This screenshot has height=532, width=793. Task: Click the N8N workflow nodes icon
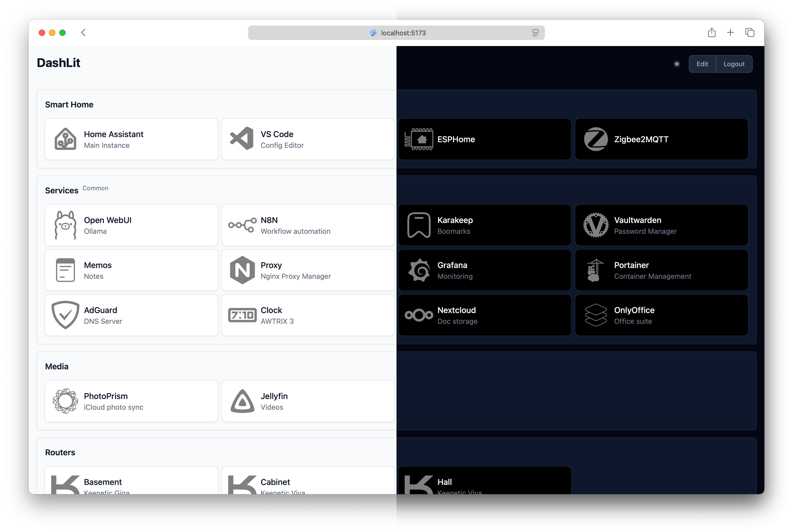coord(242,225)
